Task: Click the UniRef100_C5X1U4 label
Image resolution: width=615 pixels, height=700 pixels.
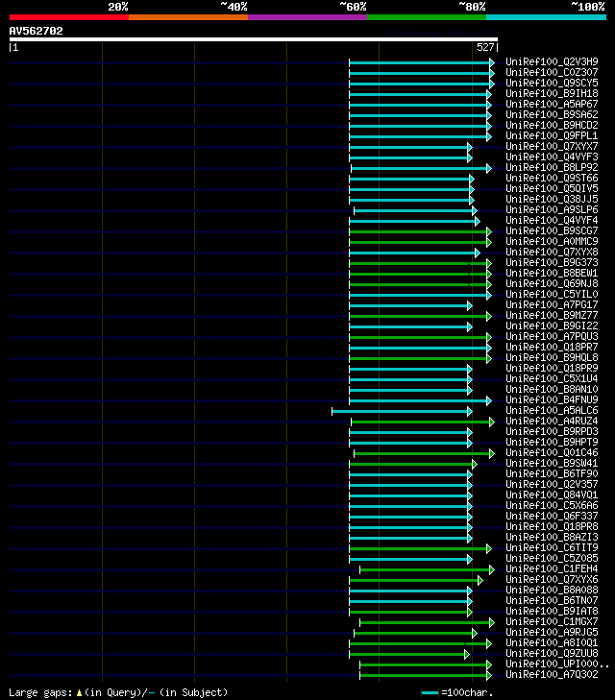Action: pos(552,378)
